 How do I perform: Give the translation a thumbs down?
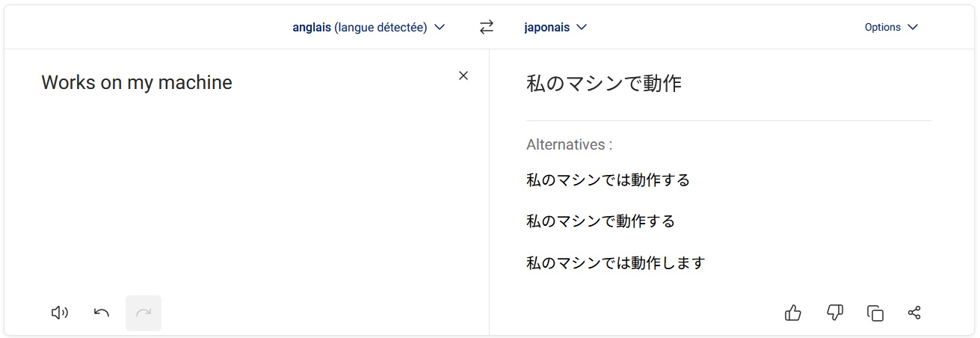coord(835,313)
